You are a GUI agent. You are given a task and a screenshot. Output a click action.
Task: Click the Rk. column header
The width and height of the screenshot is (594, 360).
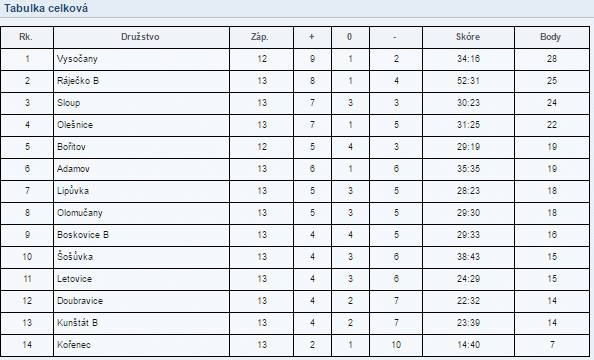[26, 37]
